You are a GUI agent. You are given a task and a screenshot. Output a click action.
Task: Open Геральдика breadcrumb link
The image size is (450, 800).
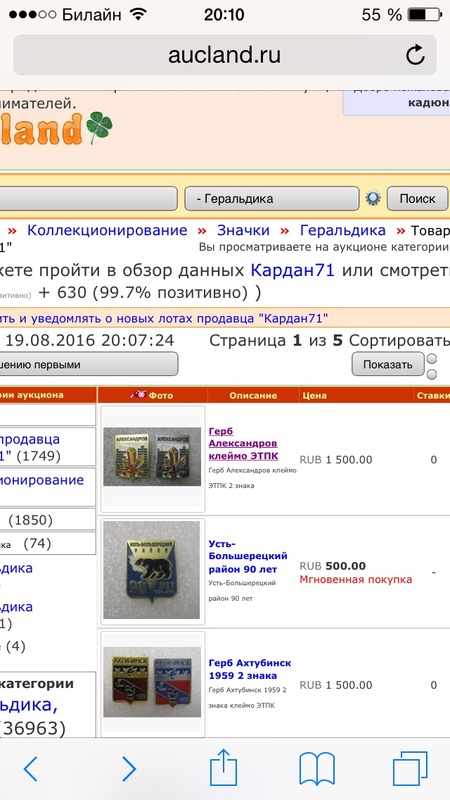[x=343, y=231]
